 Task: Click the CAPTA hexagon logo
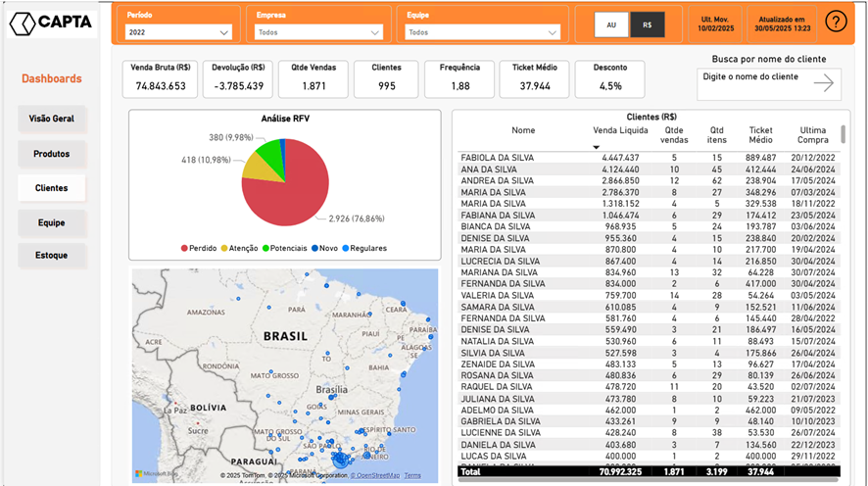click(24, 24)
